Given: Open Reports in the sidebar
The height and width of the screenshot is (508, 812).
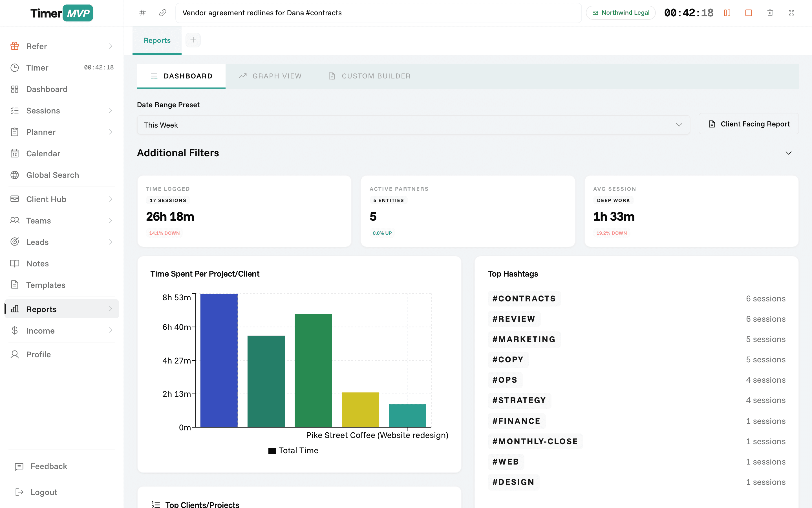Looking at the screenshot, I should click(62, 309).
